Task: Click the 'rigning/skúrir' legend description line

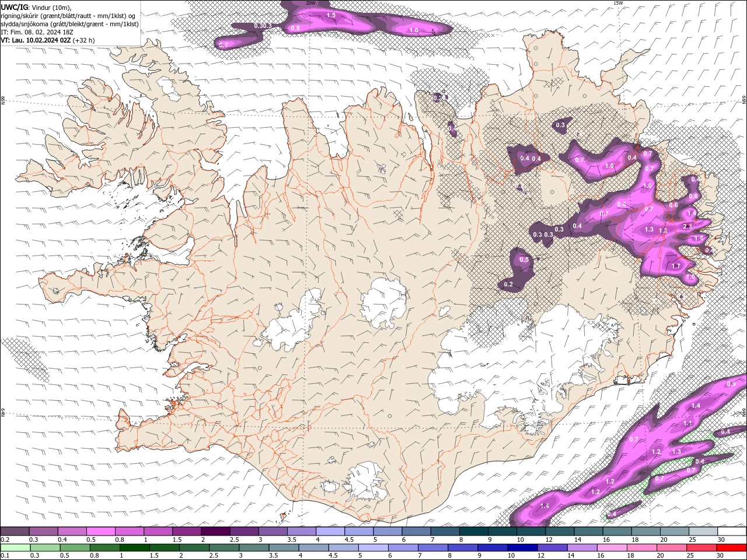Action: pos(68,16)
